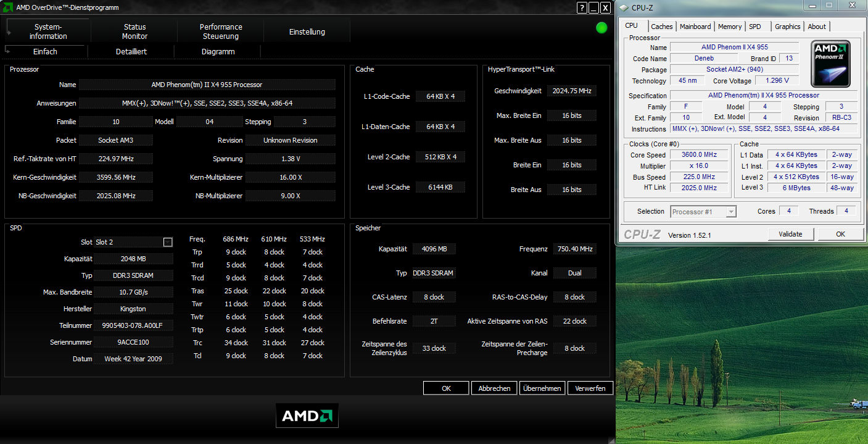Click OK in the CPU-Z window
868x444 pixels.
[x=840, y=234]
